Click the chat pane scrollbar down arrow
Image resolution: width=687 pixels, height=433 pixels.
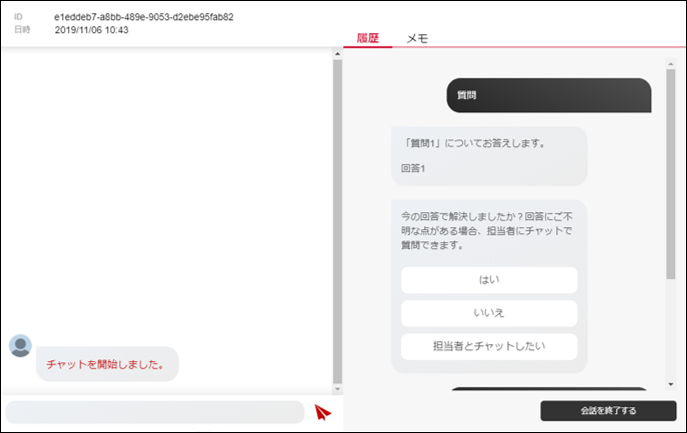point(337,387)
